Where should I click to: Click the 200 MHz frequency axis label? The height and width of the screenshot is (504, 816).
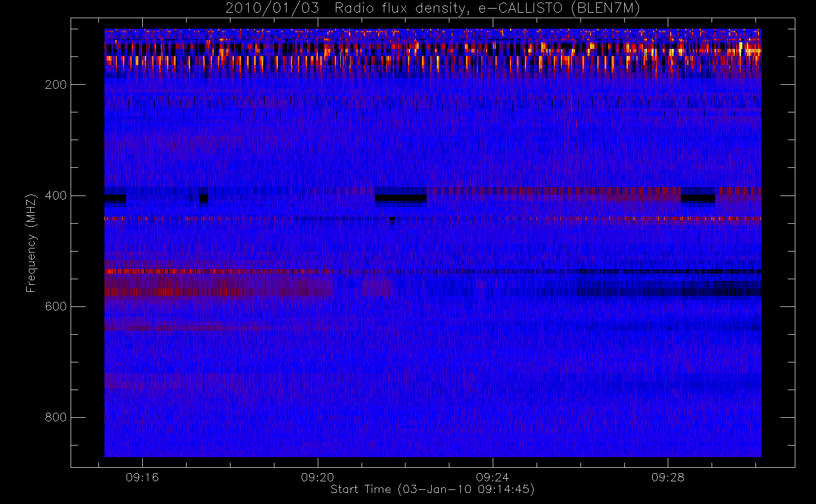coord(55,84)
